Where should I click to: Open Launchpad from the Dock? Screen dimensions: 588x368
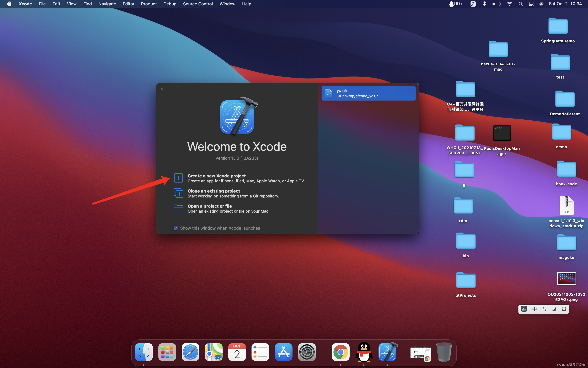pyautogui.click(x=167, y=352)
